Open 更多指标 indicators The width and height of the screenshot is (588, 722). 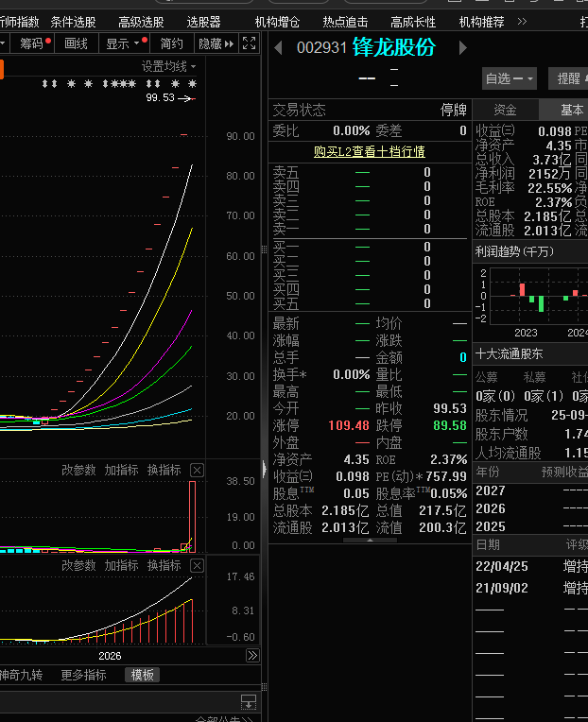[x=84, y=675]
